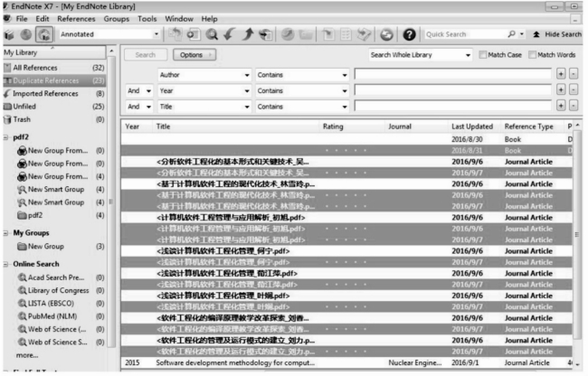Viewport: 588px width, 376px height.
Task: Click Hide Search button
Action: tap(557, 34)
